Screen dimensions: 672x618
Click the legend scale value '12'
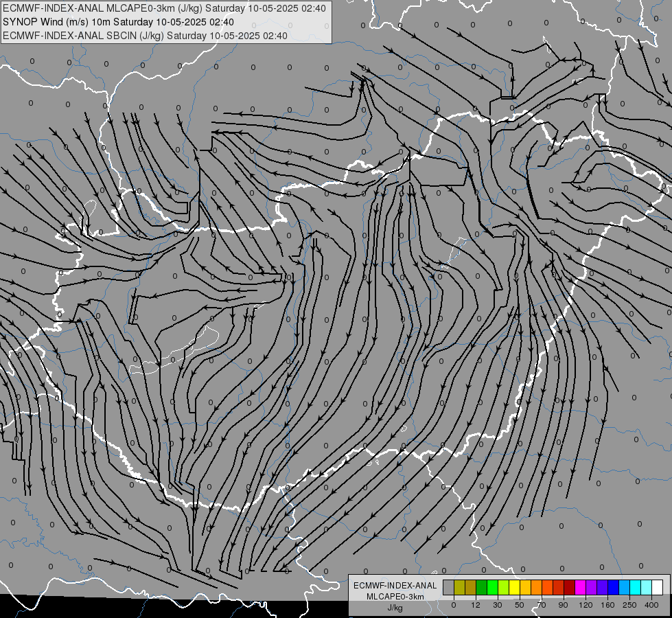point(476,605)
